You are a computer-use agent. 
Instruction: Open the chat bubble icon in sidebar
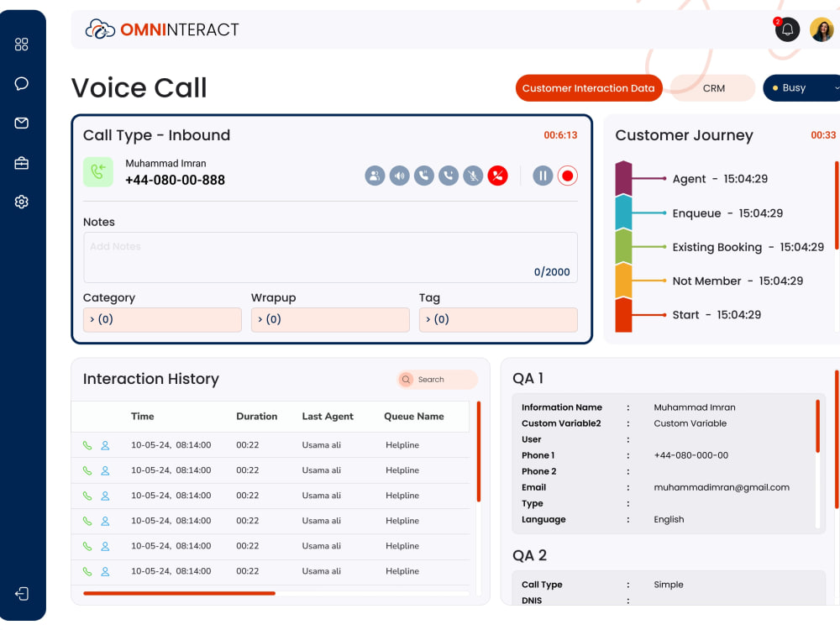22,83
